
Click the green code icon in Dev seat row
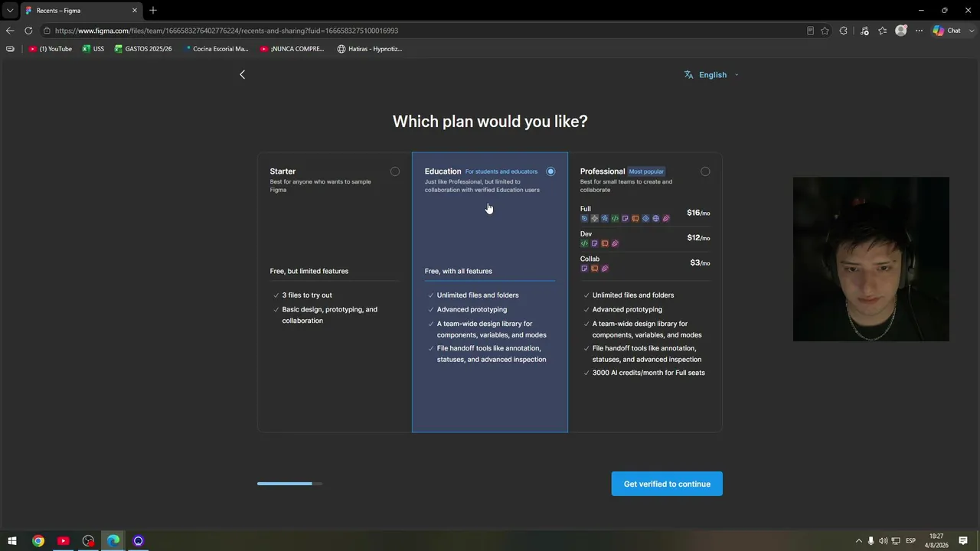584,243
